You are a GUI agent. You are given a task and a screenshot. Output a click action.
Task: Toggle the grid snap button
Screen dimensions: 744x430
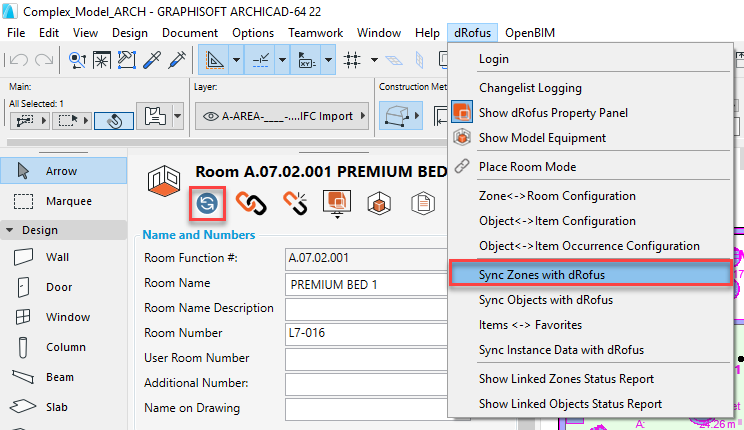pos(352,60)
